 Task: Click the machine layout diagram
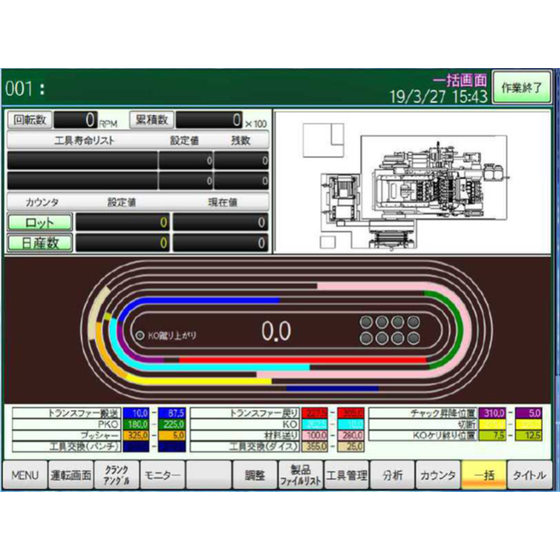click(x=412, y=182)
